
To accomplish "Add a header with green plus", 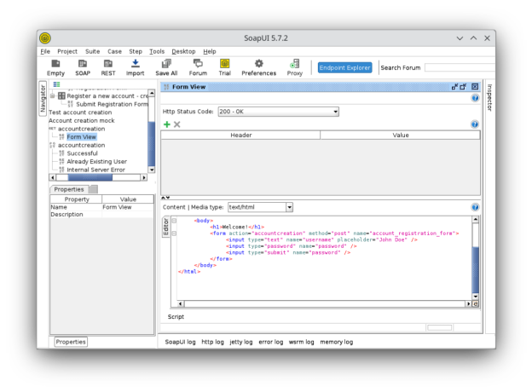I will tap(167, 124).
